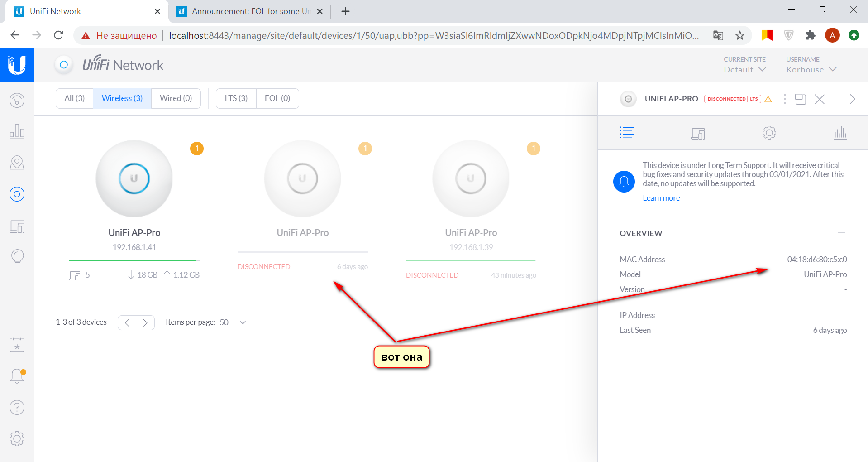Open a new browser tab

click(x=345, y=11)
